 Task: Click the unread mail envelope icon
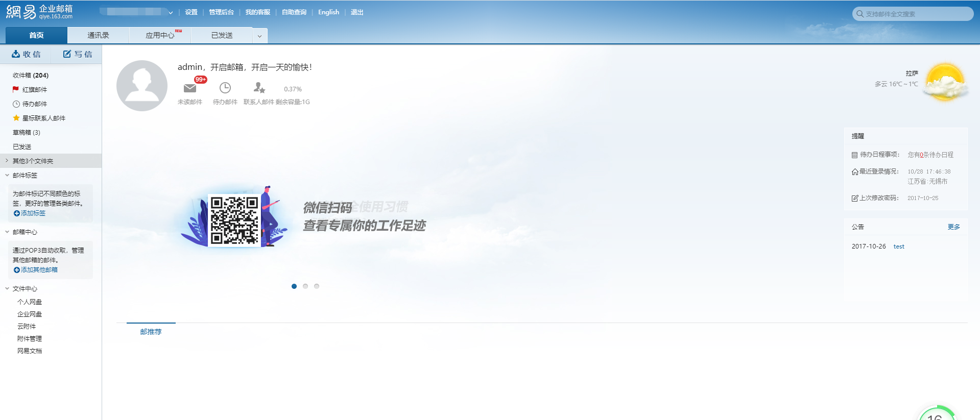pos(190,88)
